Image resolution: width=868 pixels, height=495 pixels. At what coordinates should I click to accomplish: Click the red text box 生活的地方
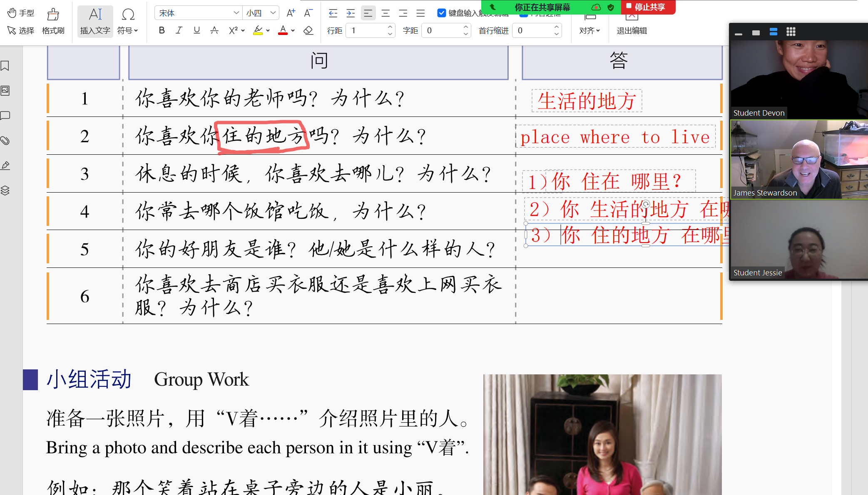[587, 101]
